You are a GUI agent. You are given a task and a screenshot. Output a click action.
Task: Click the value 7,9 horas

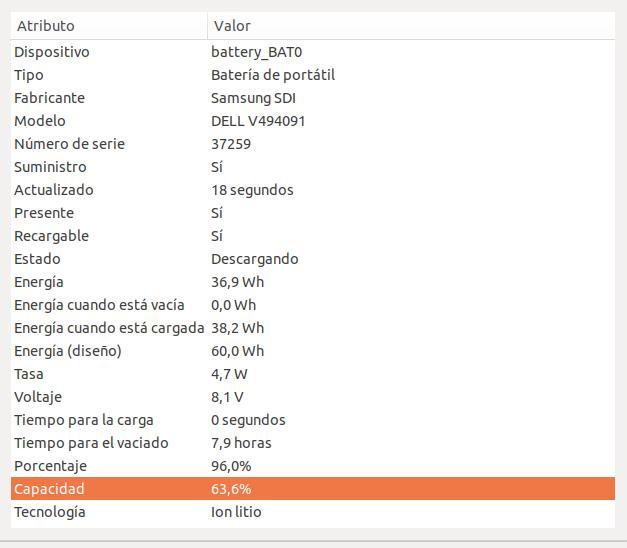241,443
